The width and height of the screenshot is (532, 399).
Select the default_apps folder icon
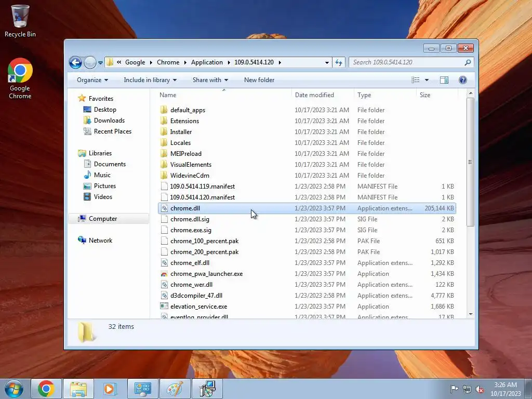[x=164, y=110]
